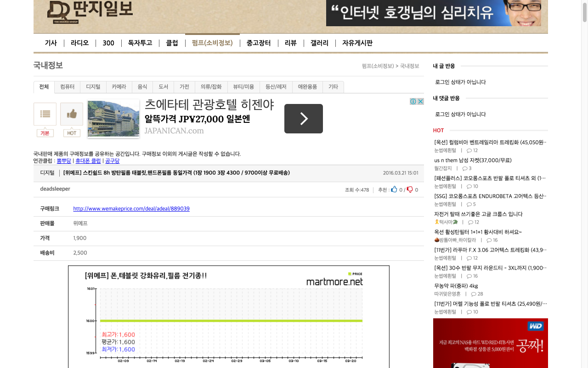Select the 뷰티/미용 category tab
The height and width of the screenshot is (368, 588).
click(x=243, y=87)
